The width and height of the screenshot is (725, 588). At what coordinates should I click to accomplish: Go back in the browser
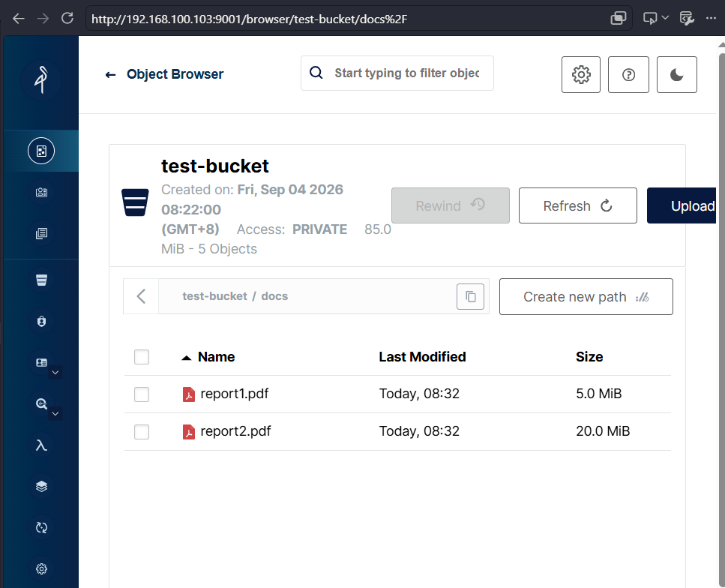pos(19,19)
